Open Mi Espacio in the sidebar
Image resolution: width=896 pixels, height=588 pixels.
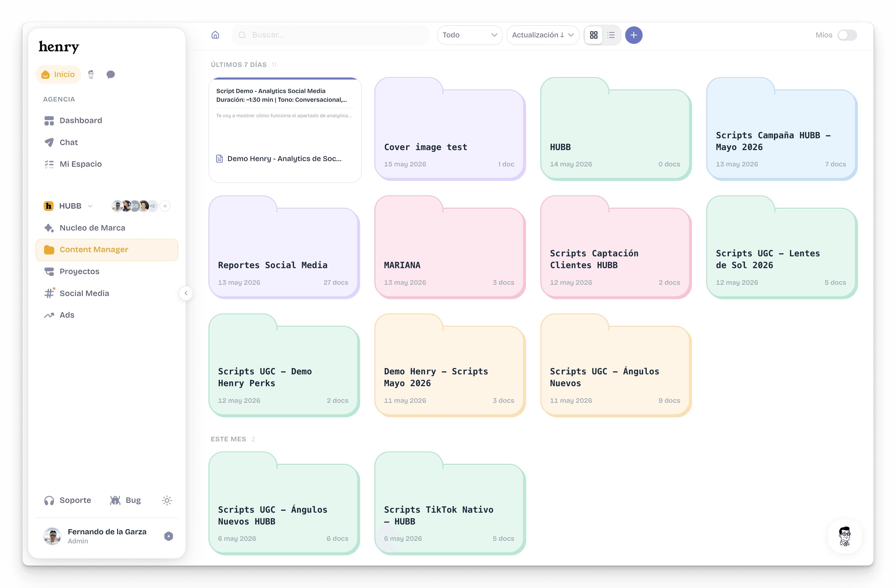(x=107, y=164)
